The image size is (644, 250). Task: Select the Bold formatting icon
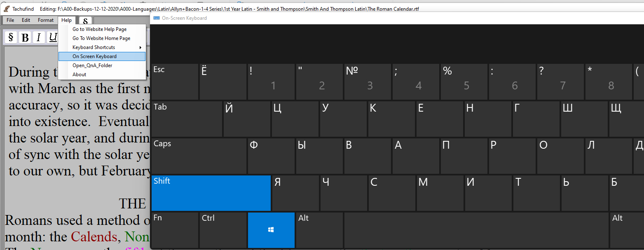coord(25,37)
